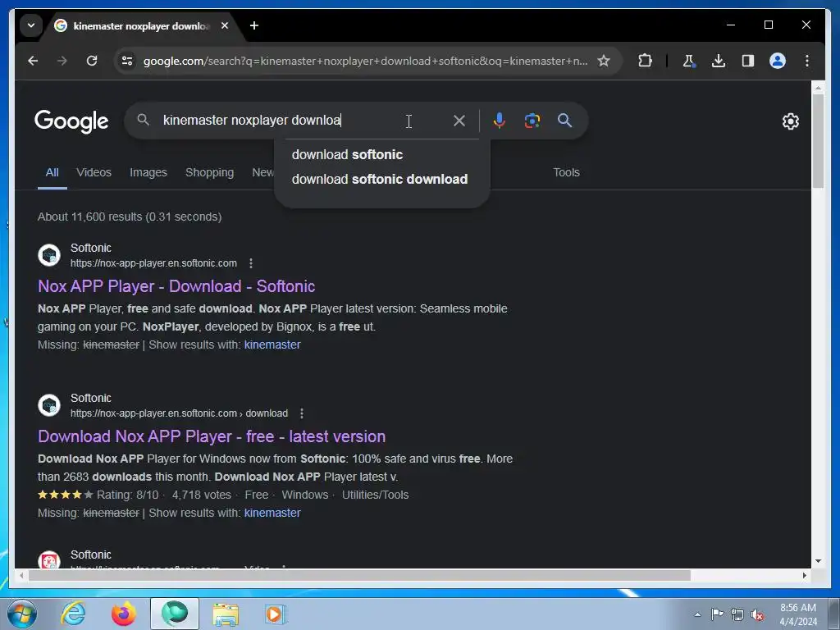This screenshot has width=840, height=630.
Task: Click second result's Softonic site favicon
Action: 49,405
